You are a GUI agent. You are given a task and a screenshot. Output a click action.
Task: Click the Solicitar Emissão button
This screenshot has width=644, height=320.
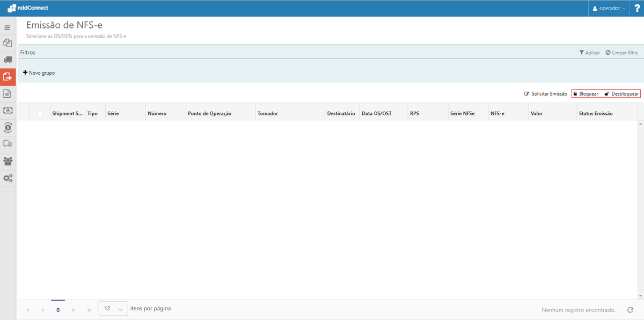[x=545, y=93]
